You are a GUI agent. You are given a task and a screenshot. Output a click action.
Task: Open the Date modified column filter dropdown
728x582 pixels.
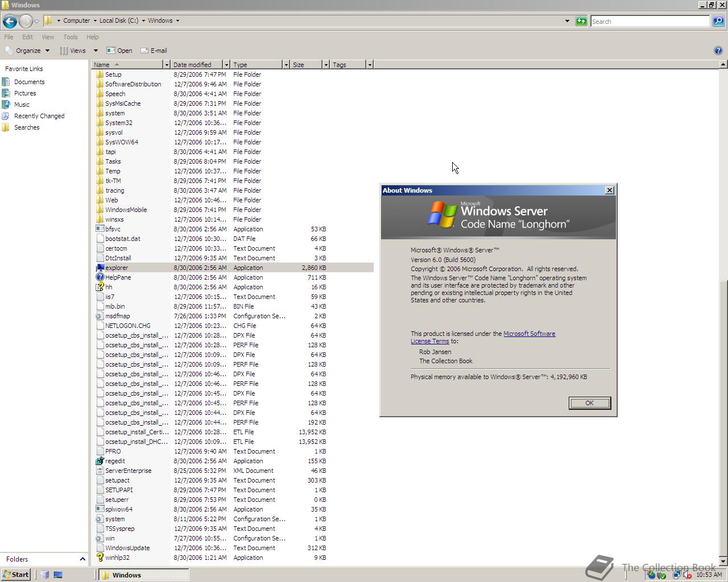(x=226, y=65)
